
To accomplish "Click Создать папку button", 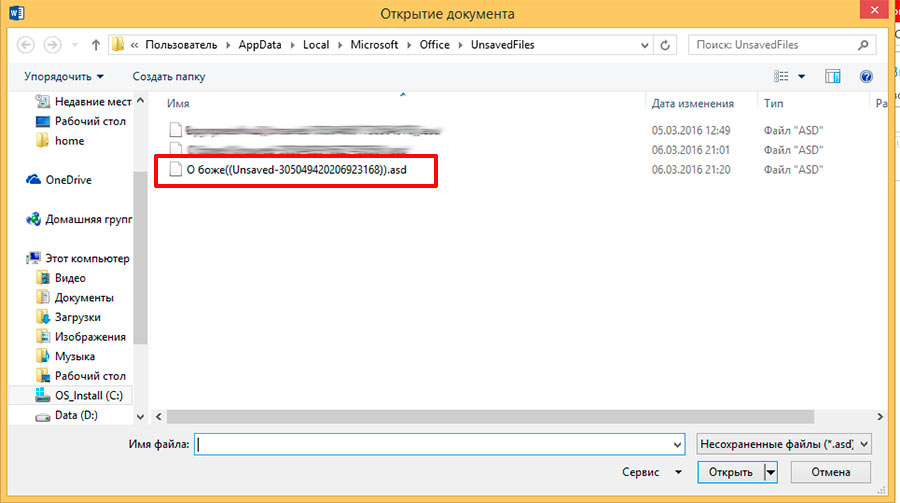I will (169, 76).
